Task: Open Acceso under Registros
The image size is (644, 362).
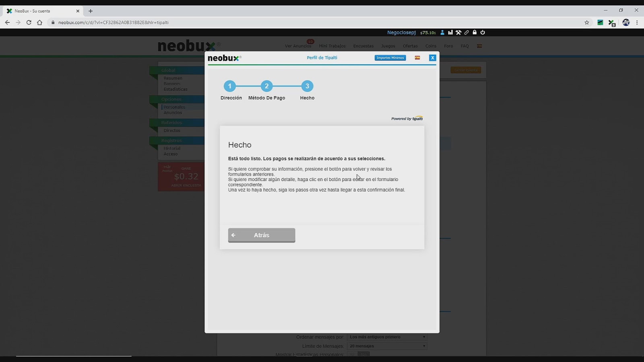Action: [x=171, y=154]
